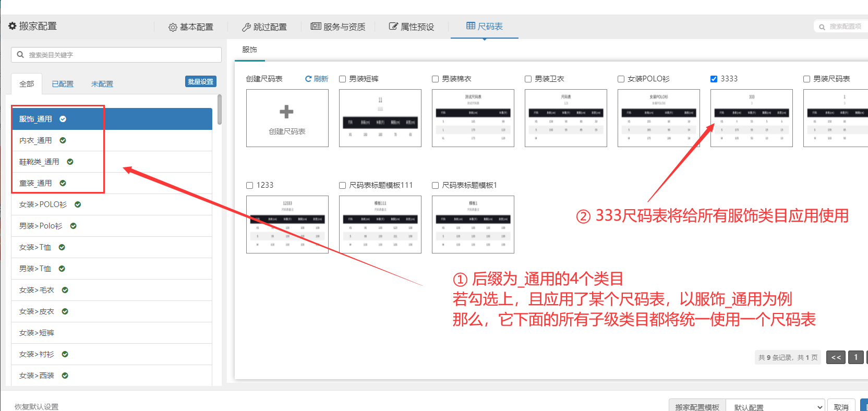Click the plus icon to create size chart
Image resolution: width=868 pixels, height=411 pixels.
286,112
